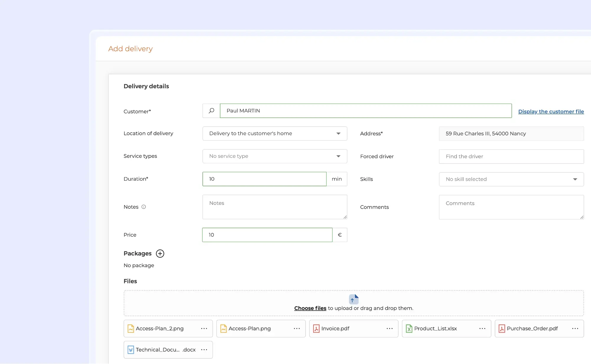Screen dimensions: 591x364
Task: Click the Invoice.pdf PDF file icon
Action: [x=316, y=329]
